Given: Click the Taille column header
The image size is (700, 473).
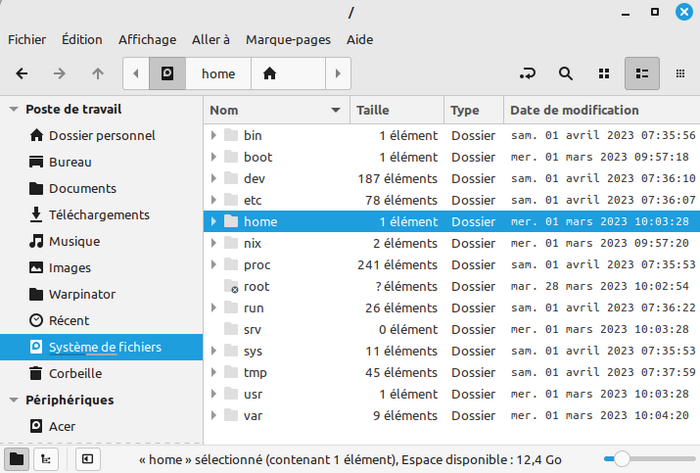Looking at the screenshot, I should pos(373,110).
